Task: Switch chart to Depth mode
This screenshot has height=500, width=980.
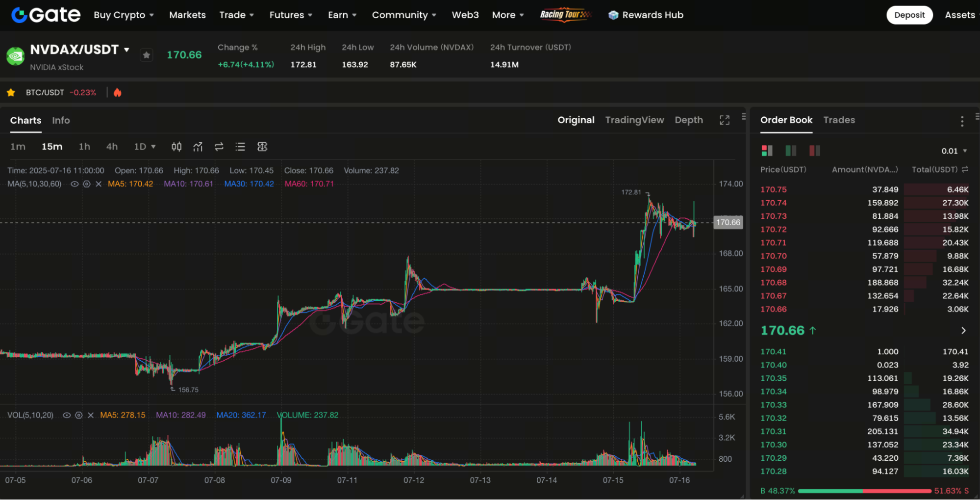Action: [x=689, y=120]
